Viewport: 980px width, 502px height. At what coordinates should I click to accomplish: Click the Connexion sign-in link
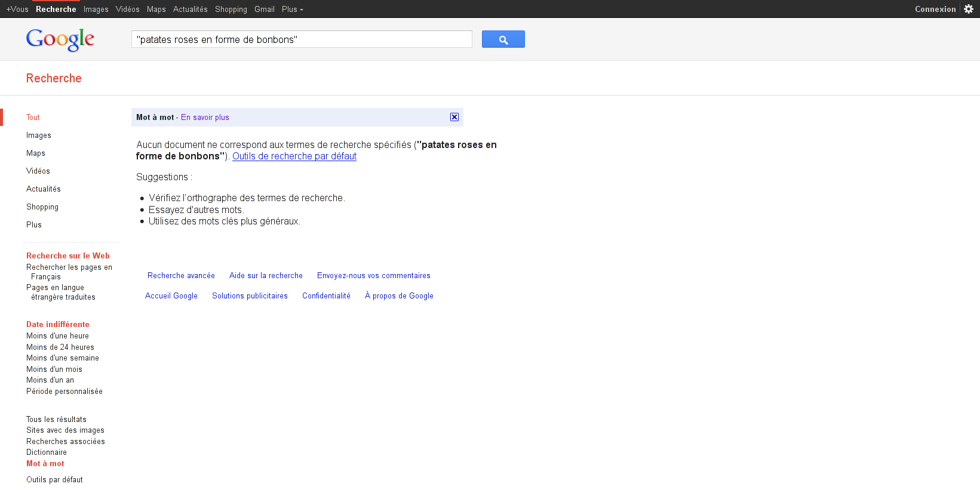[x=935, y=9]
